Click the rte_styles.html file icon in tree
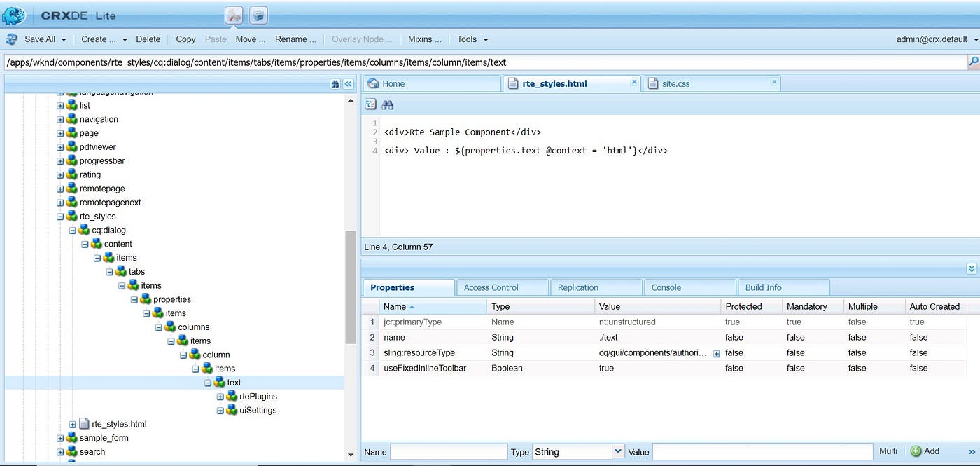The width and height of the screenshot is (980, 466). [x=84, y=424]
